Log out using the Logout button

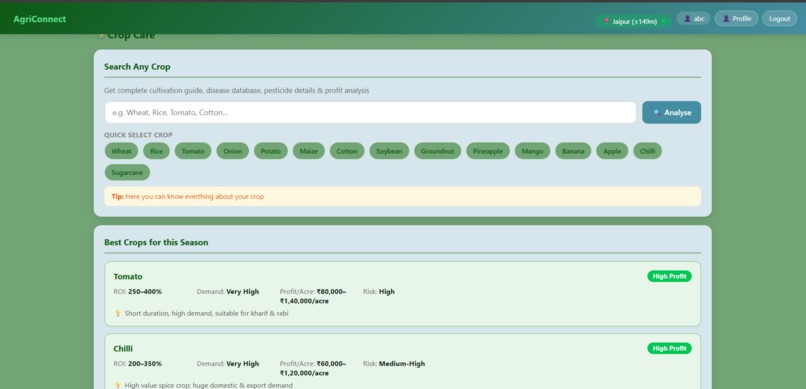(779, 18)
